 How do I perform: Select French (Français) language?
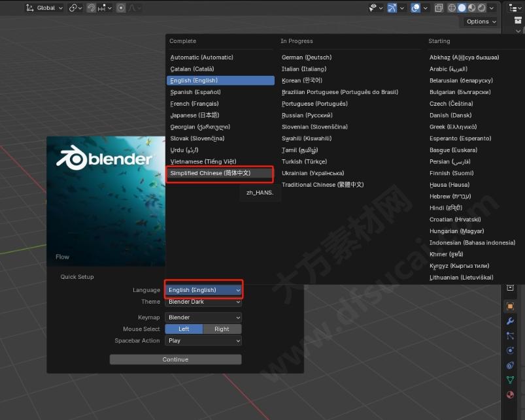point(220,104)
